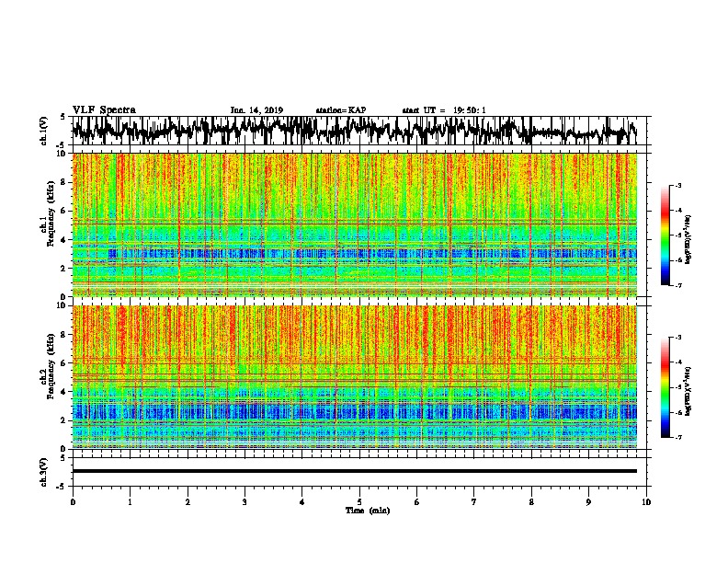Click the "0" tick label on the time axis
This screenshot has width=728, height=563.
point(73,502)
